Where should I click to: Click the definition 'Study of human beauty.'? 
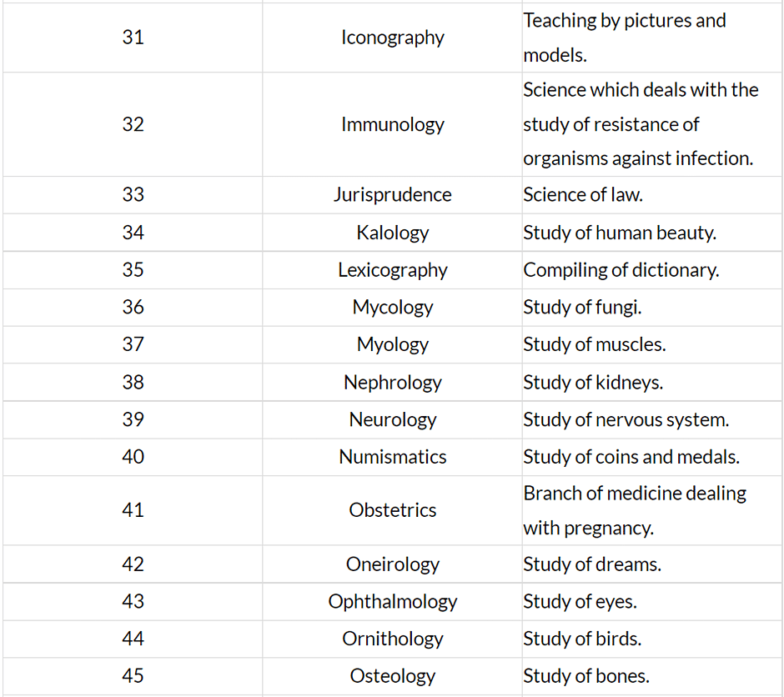pyautogui.click(x=620, y=233)
